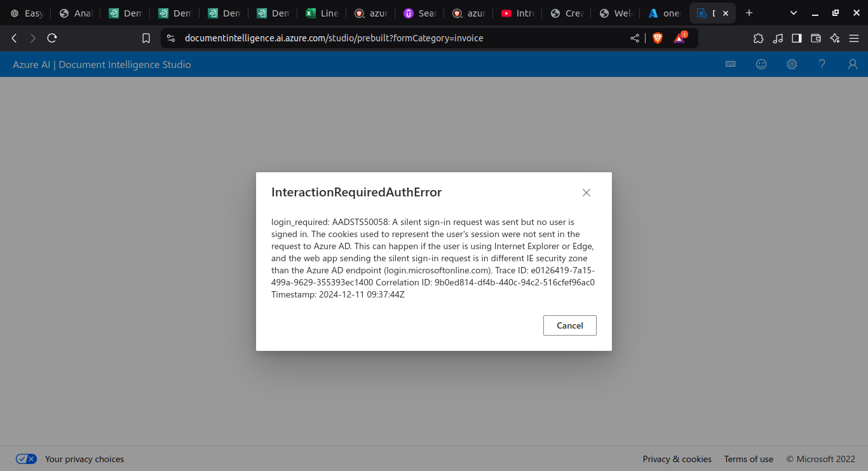Expand the site permissions icon in address bar
Screen dimensions: 868x471
click(170, 38)
